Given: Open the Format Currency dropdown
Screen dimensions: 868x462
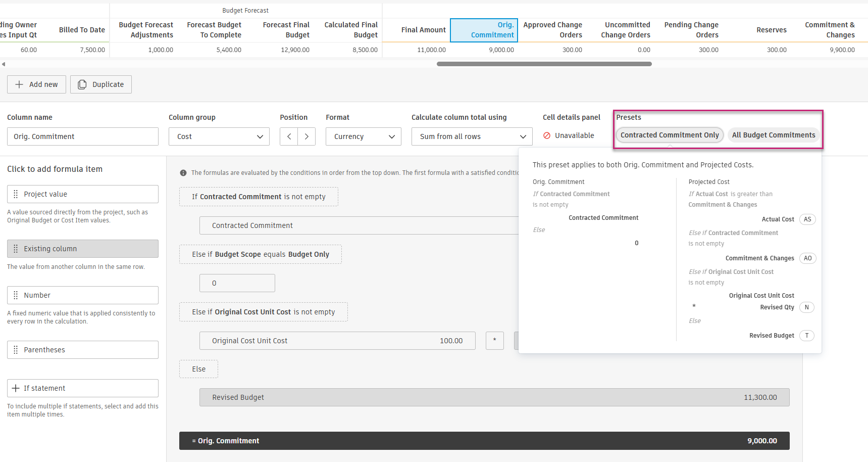Looking at the screenshot, I should 364,136.
